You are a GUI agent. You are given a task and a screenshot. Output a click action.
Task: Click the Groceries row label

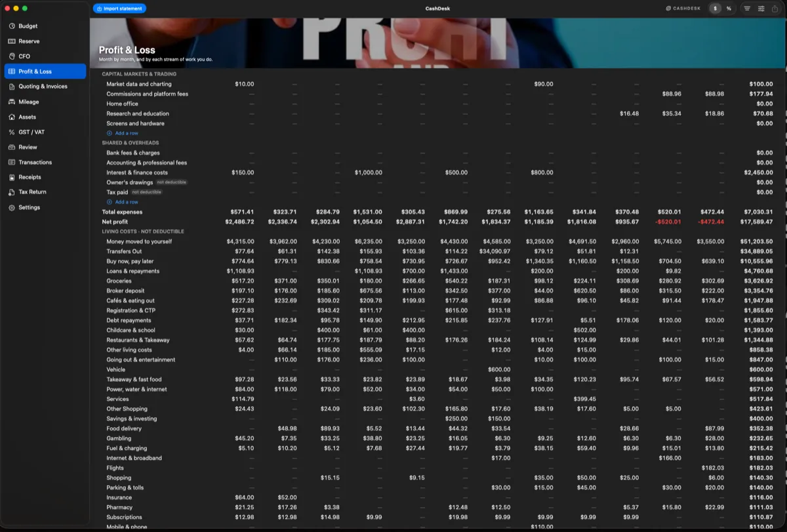click(119, 281)
